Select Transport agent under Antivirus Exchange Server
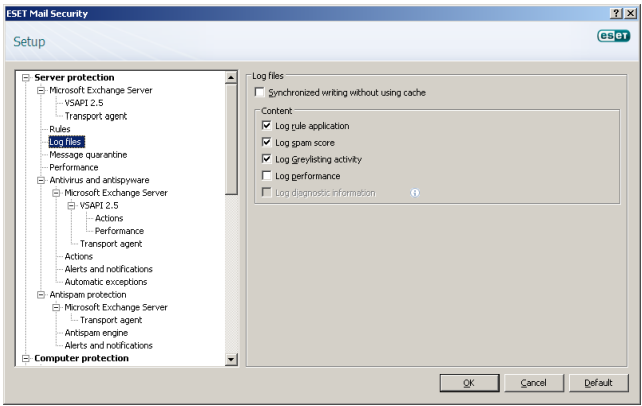Screen dimensions: 642x406 [x=111, y=244]
